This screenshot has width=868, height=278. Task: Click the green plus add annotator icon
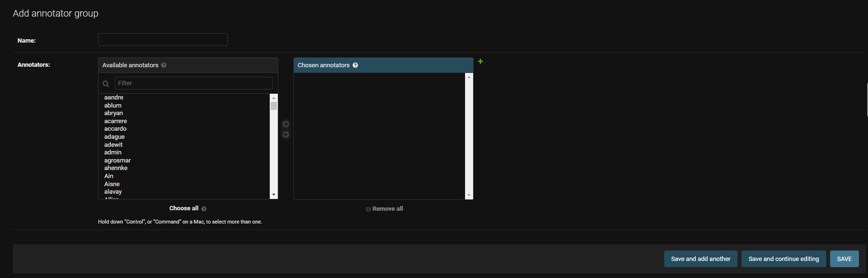click(480, 62)
